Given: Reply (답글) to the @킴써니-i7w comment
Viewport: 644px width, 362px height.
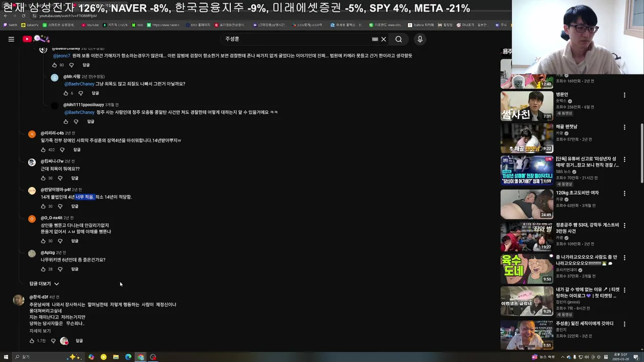Looking at the screenshot, I should coord(74,178).
